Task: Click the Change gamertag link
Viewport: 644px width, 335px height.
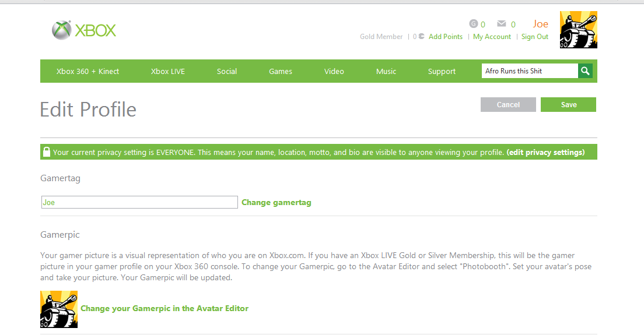Action: click(276, 203)
